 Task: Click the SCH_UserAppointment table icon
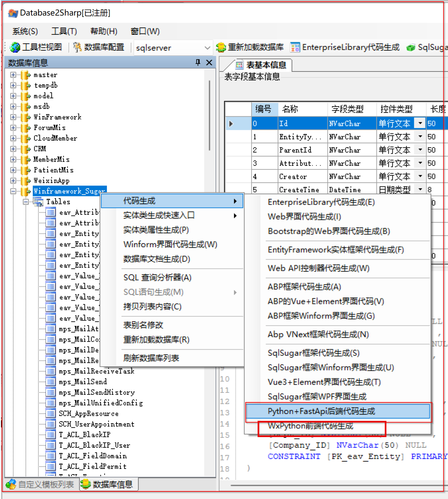click(51, 424)
